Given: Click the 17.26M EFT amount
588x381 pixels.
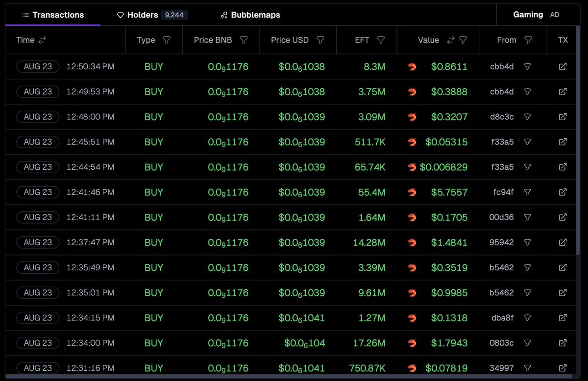Looking at the screenshot, I should tap(369, 343).
